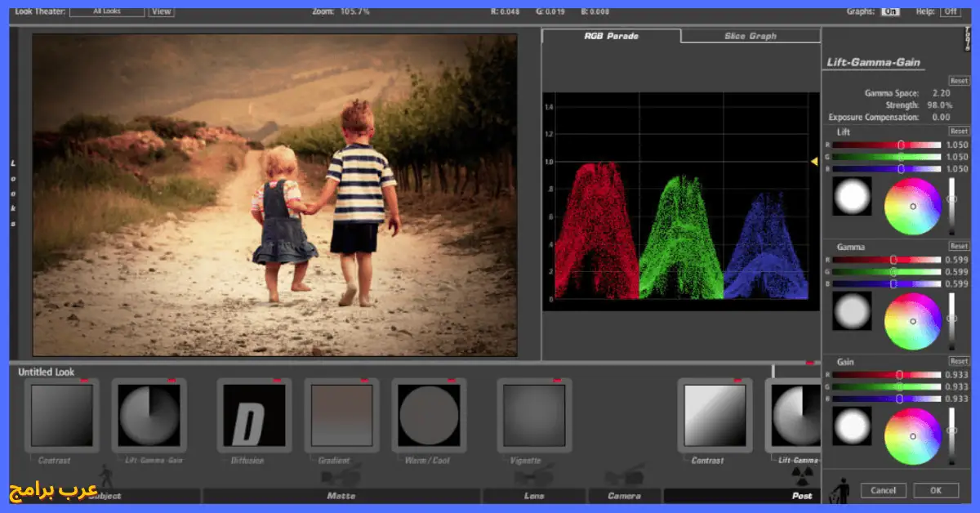Click the Camera section camera icon
Image resolution: width=980 pixels, height=513 pixels.
(625, 475)
